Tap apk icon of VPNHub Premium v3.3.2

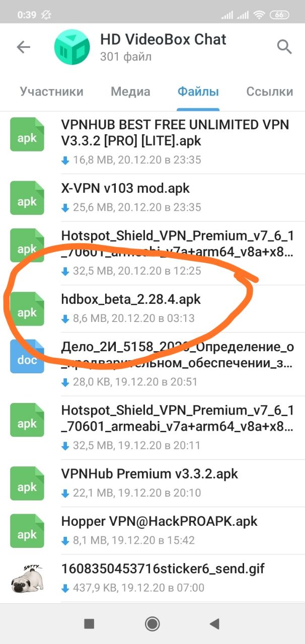pyautogui.click(x=27, y=483)
